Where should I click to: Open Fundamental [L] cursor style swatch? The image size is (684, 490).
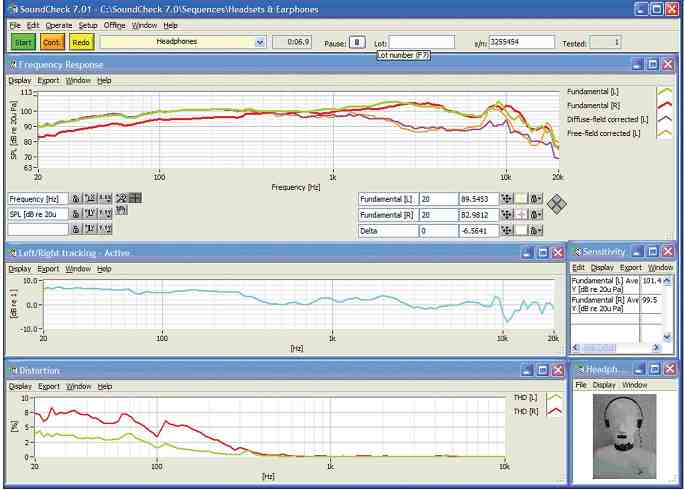521,199
